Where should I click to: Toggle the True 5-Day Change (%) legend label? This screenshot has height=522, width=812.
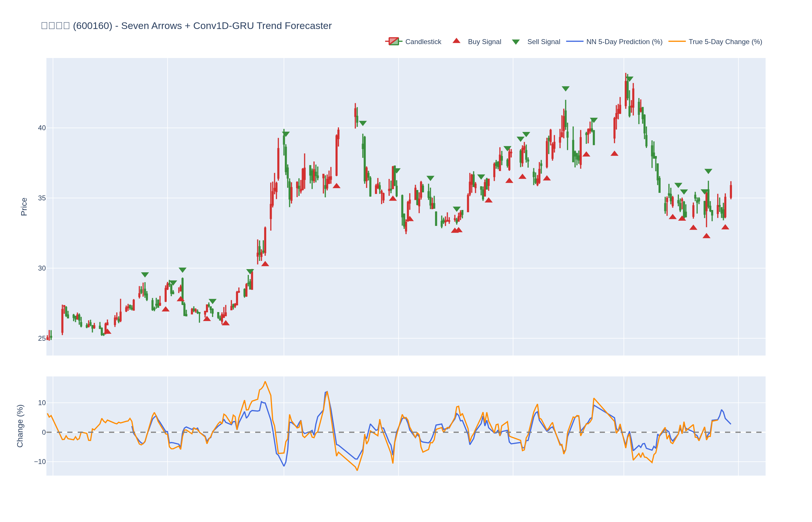(x=725, y=42)
